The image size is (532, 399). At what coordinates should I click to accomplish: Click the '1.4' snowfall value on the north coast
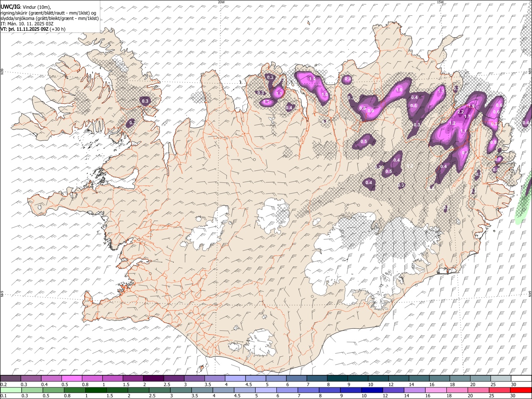point(312,79)
